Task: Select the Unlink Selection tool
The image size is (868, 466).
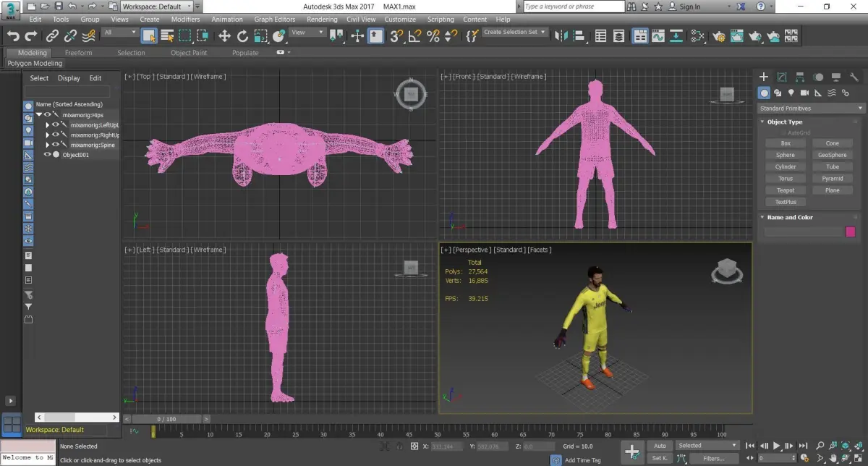Action: point(70,35)
